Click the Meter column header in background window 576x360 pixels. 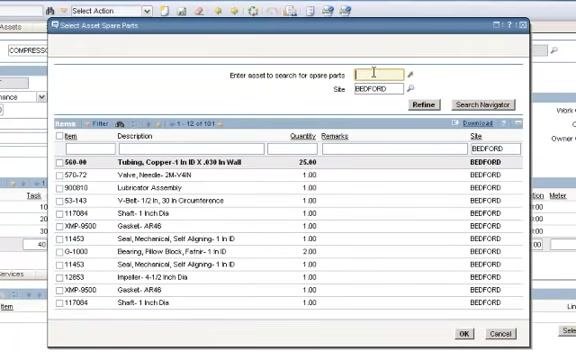pos(558,196)
